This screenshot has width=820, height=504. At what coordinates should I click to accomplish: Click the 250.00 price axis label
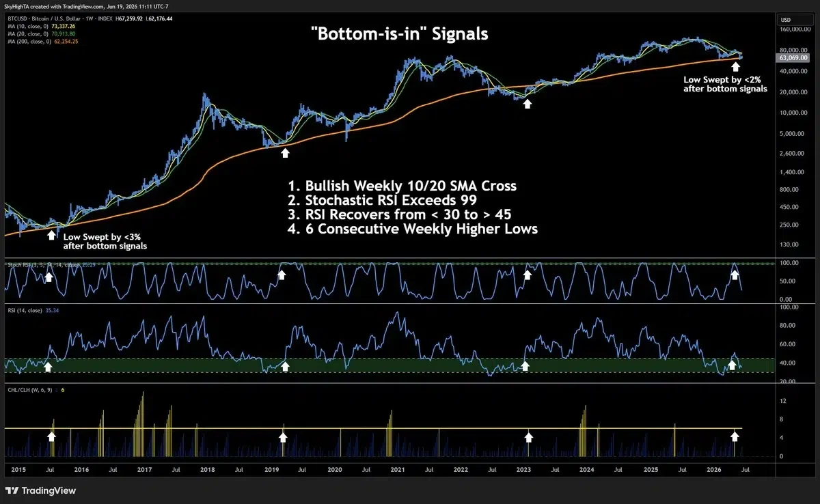tap(790, 223)
